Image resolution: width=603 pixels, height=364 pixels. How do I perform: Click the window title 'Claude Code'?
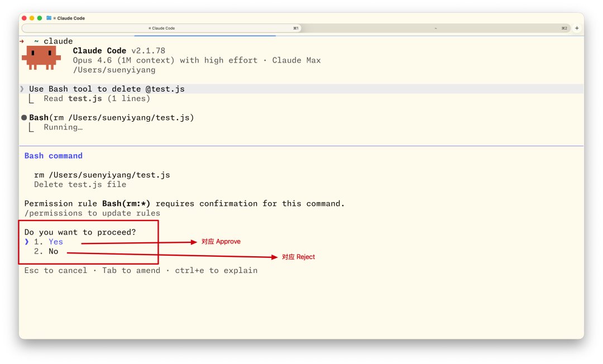(x=71, y=18)
